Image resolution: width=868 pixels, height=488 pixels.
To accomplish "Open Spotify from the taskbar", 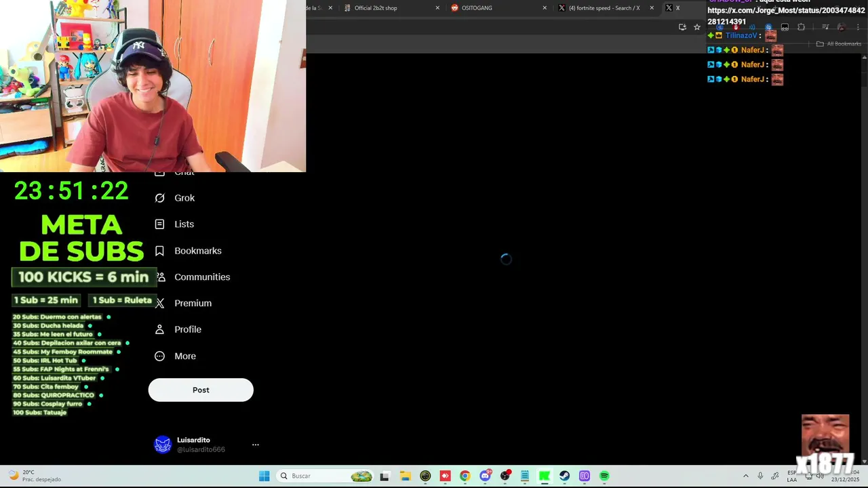I will [x=604, y=476].
